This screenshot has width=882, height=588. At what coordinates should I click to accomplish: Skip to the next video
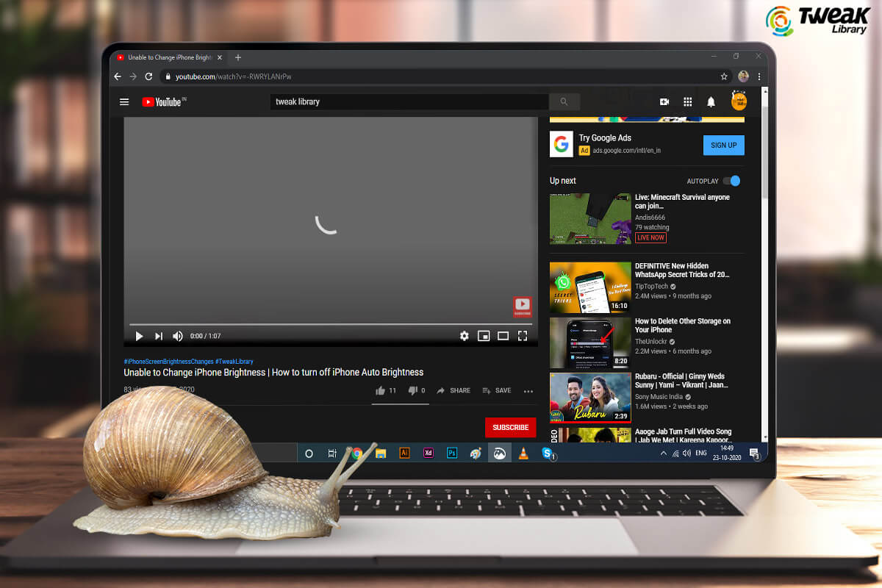[x=159, y=336]
